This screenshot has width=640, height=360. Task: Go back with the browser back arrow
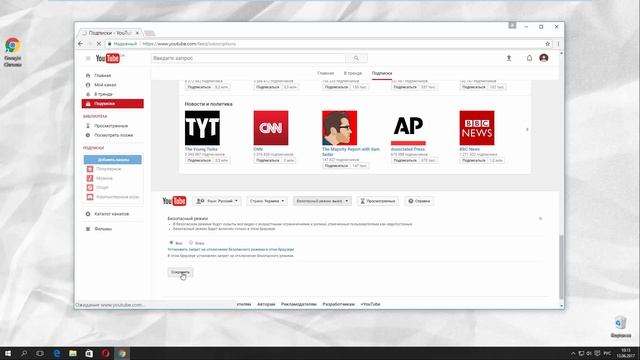click(80, 44)
